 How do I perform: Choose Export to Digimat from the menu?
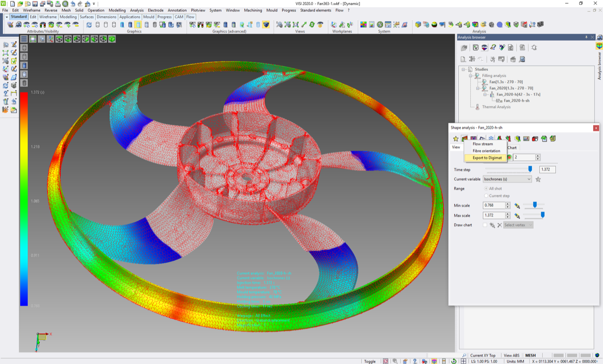pyautogui.click(x=487, y=158)
